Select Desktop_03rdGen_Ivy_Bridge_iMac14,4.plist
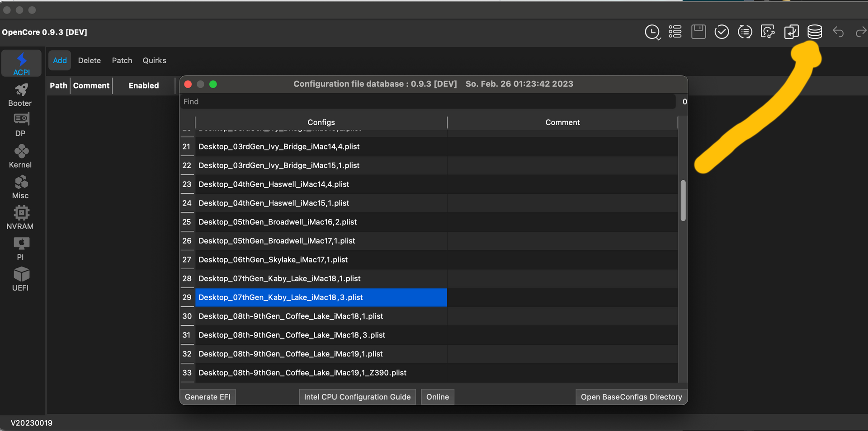The height and width of the screenshot is (431, 868). [321, 147]
